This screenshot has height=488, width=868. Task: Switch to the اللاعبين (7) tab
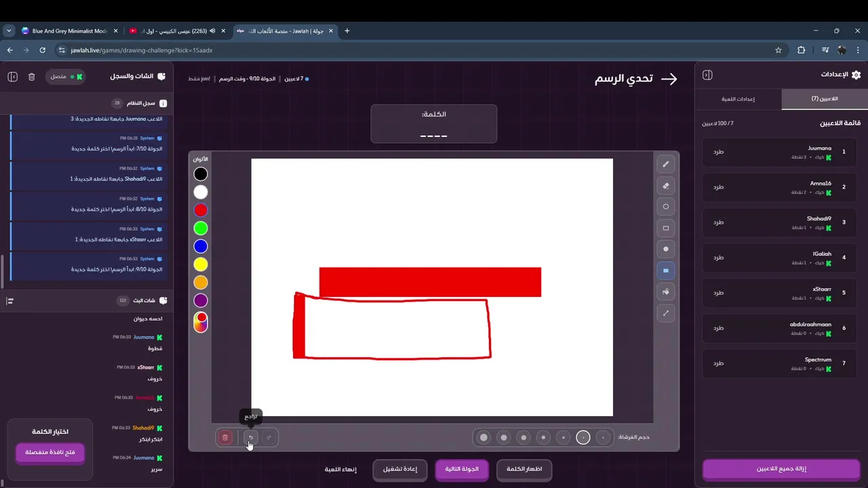point(825,99)
